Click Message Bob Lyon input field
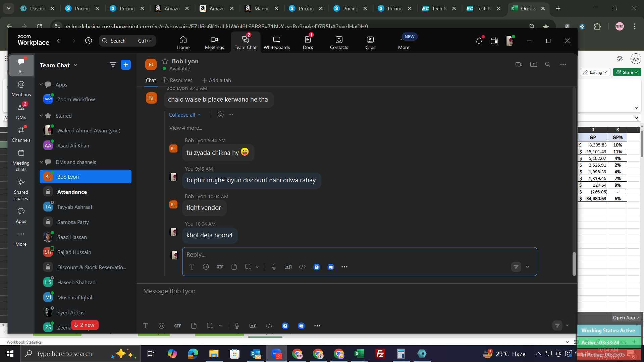This screenshot has height=362, width=644. [356, 291]
